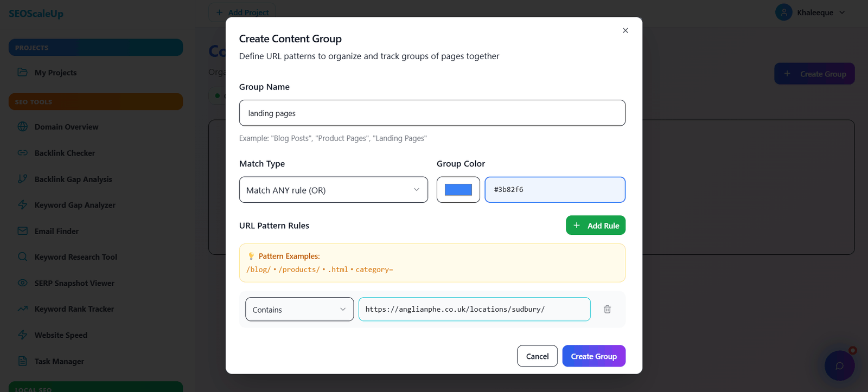The image size is (868, 392).
Task: Go to Domain Overview
Action: [66, 127]
